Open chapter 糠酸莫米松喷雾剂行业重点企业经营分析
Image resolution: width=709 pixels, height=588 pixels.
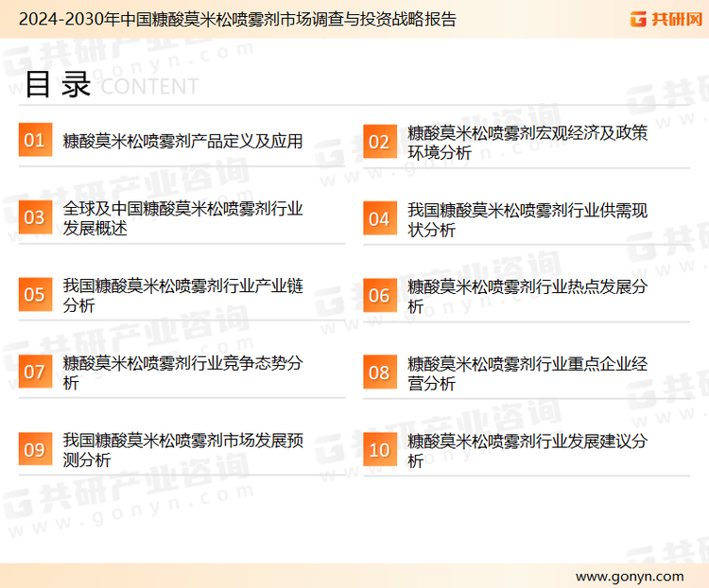pyautogui.click(x=527, y=373)
